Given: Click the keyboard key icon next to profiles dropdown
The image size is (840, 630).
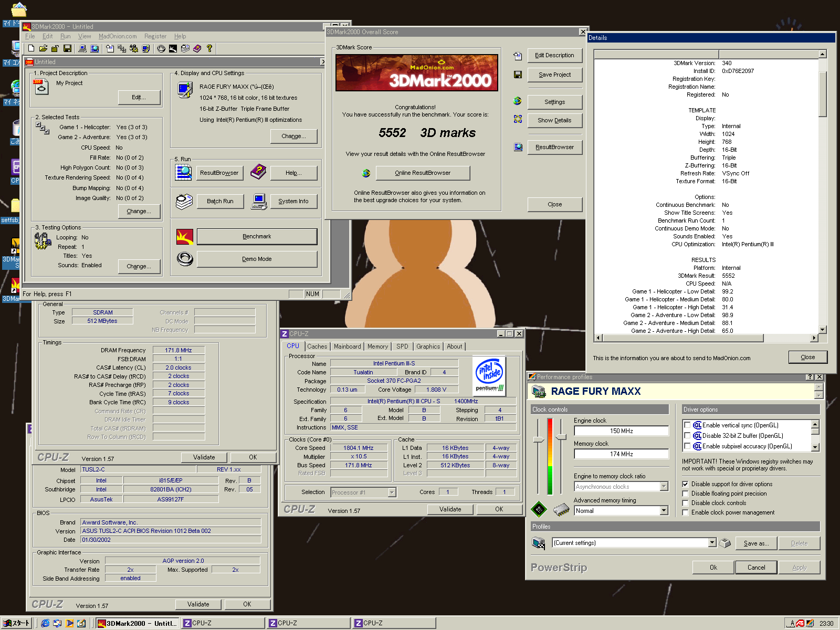Looking at the screenshot, I should pyautogui.click(x=724, y=543).
